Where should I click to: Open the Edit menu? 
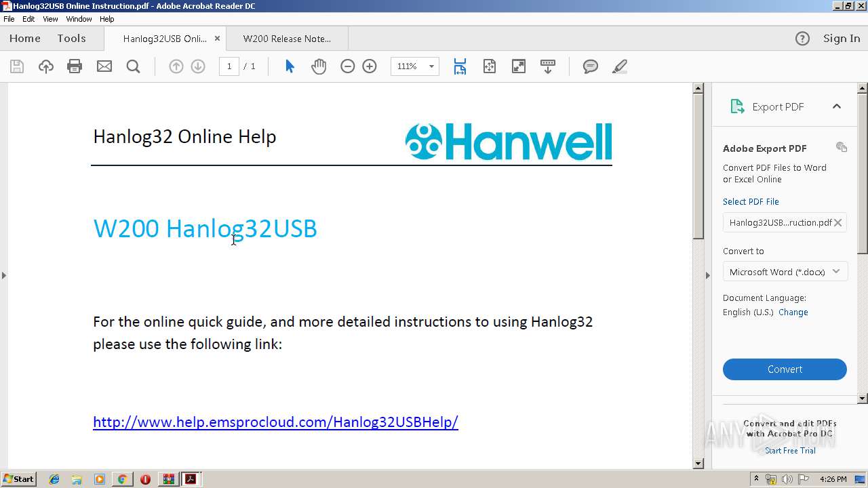(28, 19)
